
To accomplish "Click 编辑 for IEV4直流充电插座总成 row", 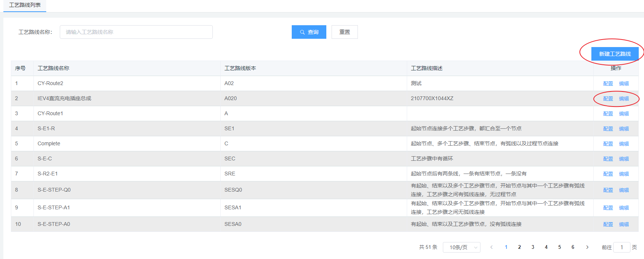I will click(624, 99).
